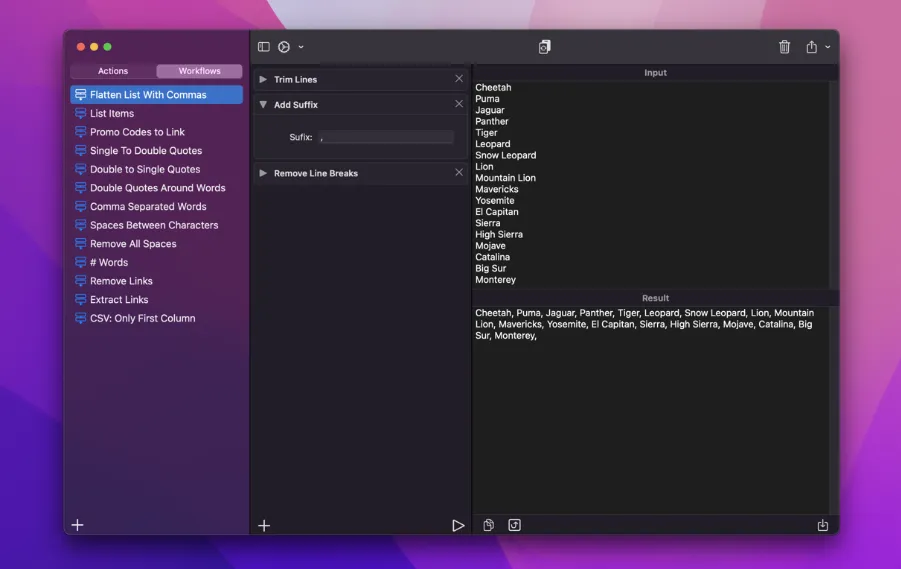Expand the Remove Line Breaks action
The height and width of the screenshot is (569, 901).
[x=263, y=173]
